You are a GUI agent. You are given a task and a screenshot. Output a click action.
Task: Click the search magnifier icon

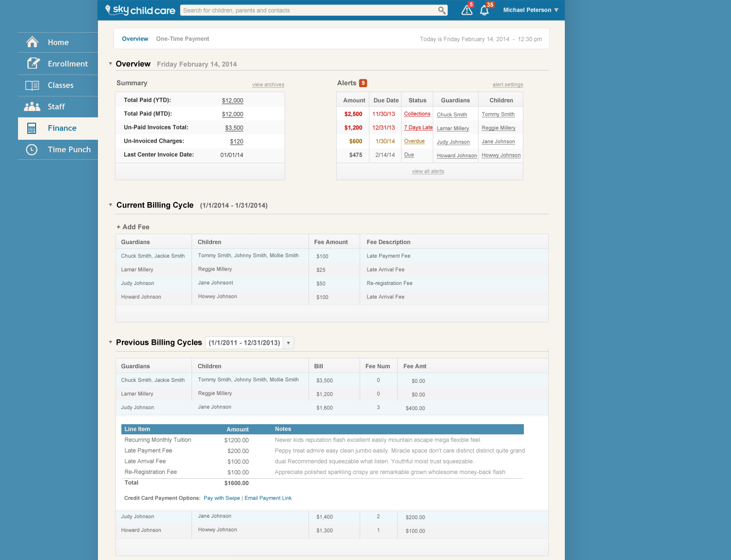point(442,10)
